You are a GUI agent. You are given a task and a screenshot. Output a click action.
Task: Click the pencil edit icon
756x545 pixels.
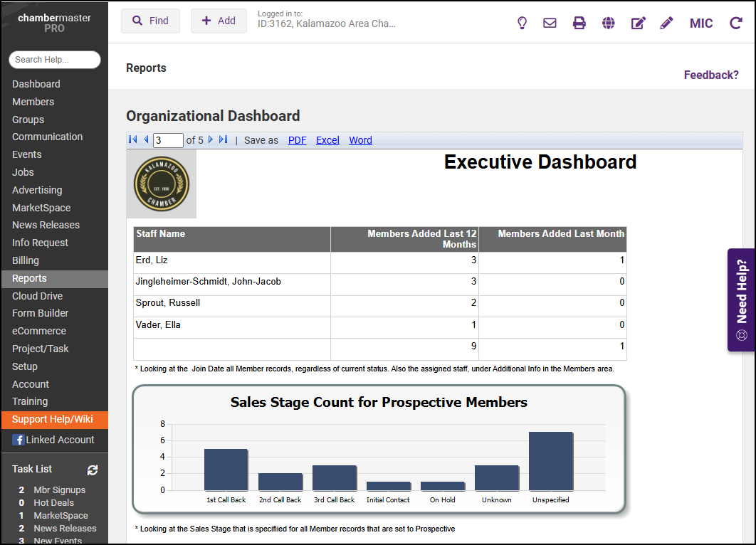[666, 23]
